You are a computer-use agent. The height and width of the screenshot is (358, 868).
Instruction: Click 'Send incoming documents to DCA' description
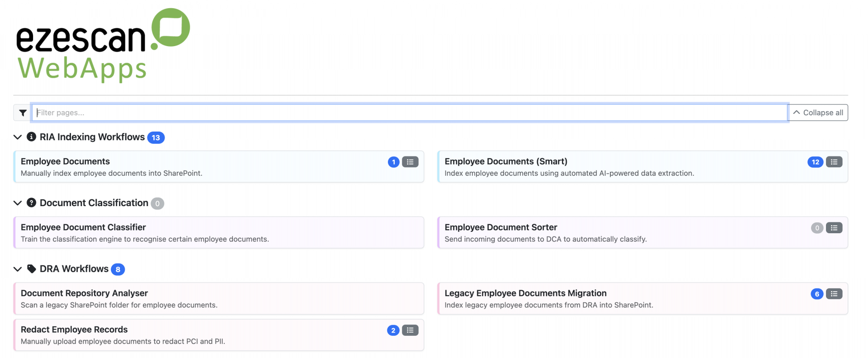click(x=546, y=239)
